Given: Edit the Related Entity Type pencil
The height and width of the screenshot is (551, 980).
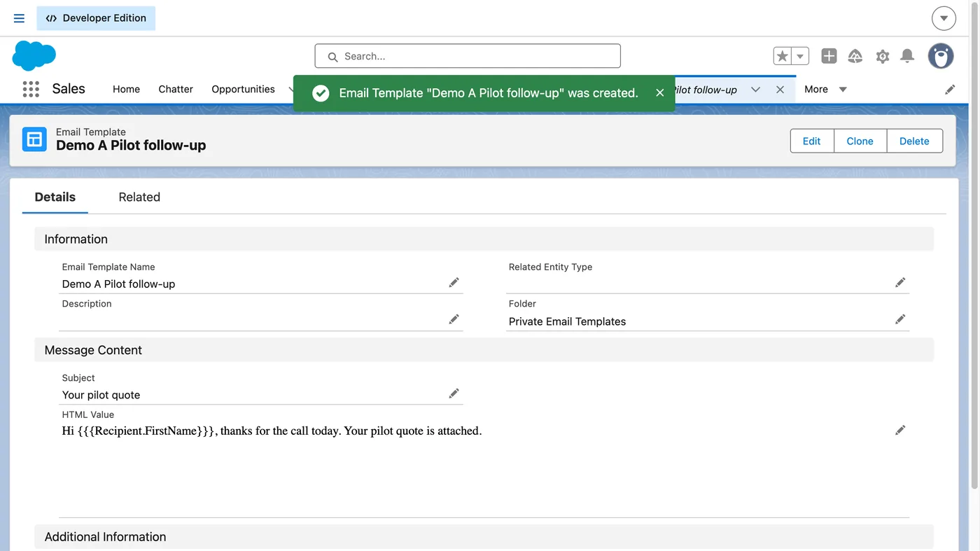Looking at the screenshot, I should click(x=900, y=282).
